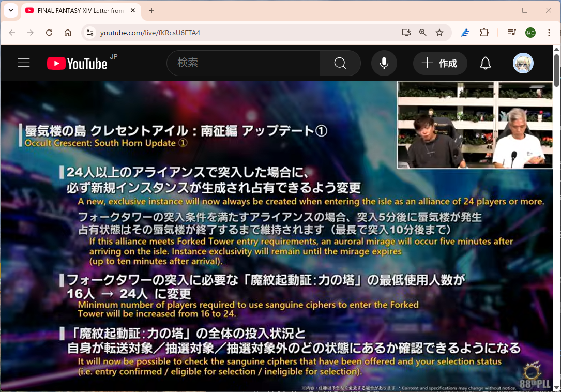Go to YouTube home via logo
This screenshot has height=392, width=561.
(77, 64)
